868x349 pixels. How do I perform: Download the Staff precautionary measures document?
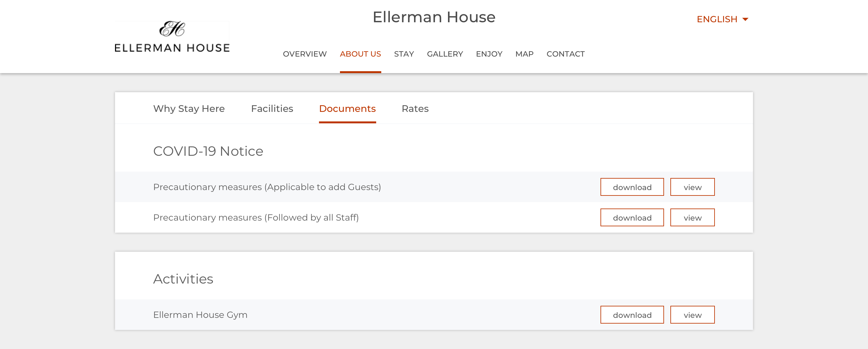coord(632,217)
